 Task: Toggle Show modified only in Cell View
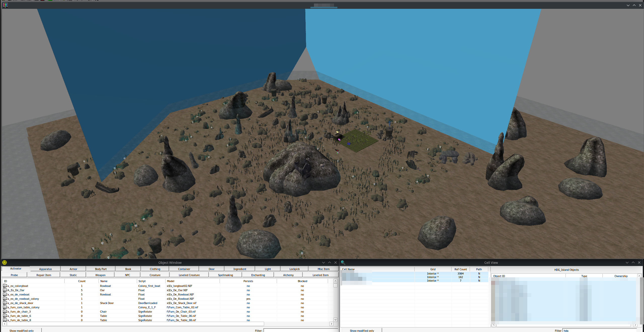[362, 330]
